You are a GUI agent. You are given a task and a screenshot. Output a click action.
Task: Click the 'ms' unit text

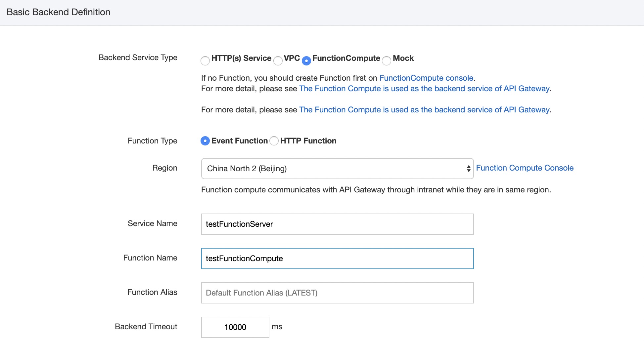(277, 327)
